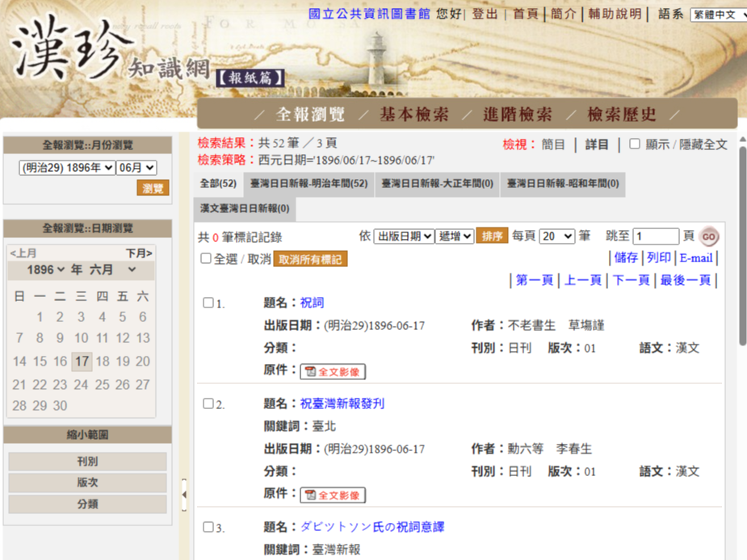The image size is (747, 560).
Task: Switch to the 全部(52) tab
Action: tap(218, 184)
